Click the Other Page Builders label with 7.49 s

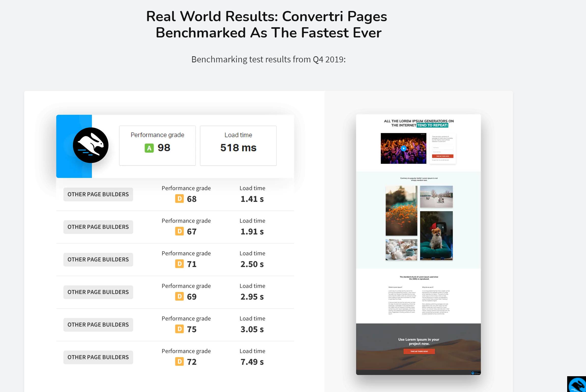click(x=98, y=357)
